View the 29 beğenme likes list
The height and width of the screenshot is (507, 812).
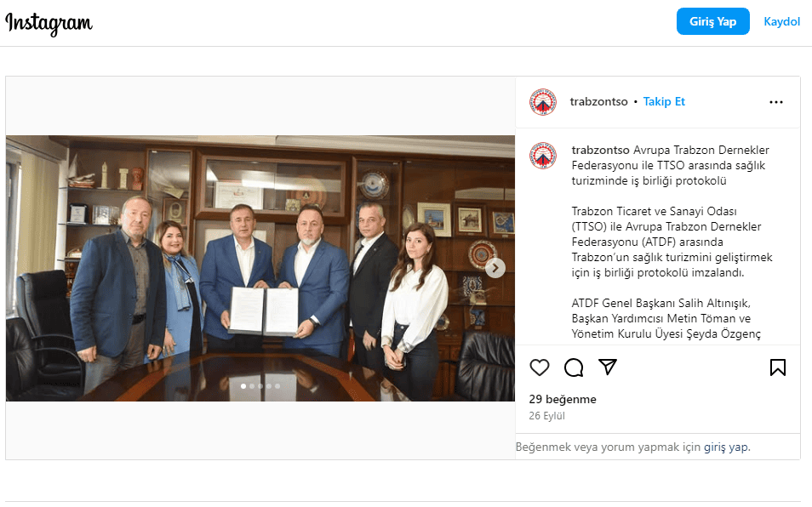point(563,400)
